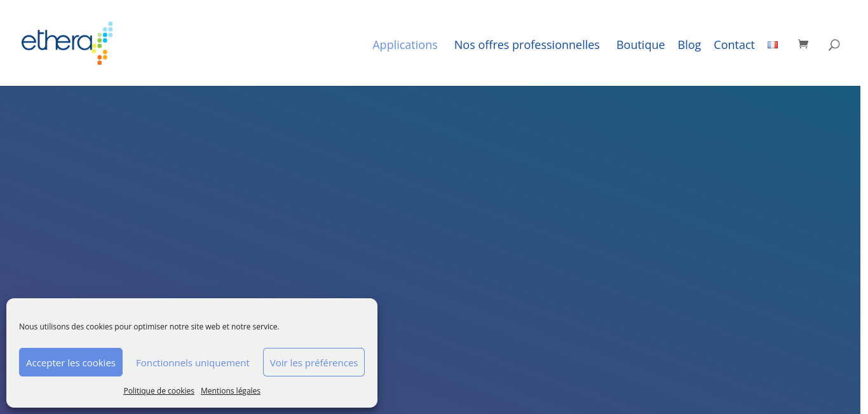
Task: Open the Applications menu item
Action: coord(405,45)
